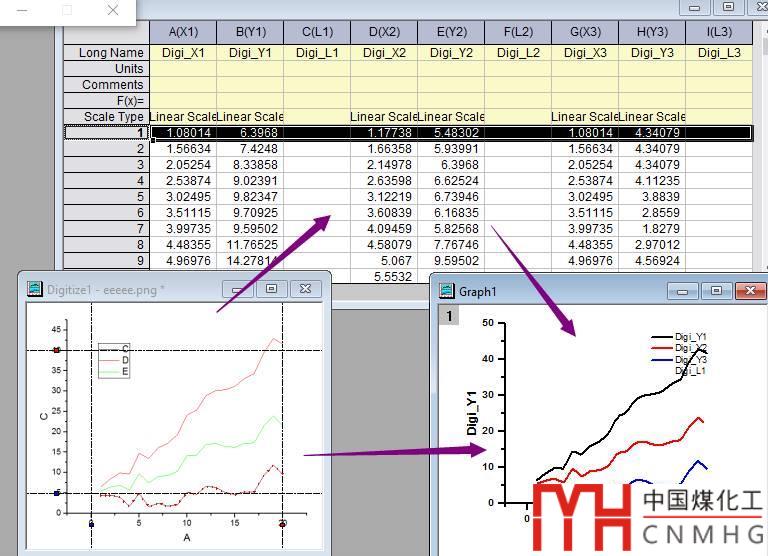This screenshot has width=768, height=556.
Task: Click the F(x)= row label
Action: coord(107,101)
